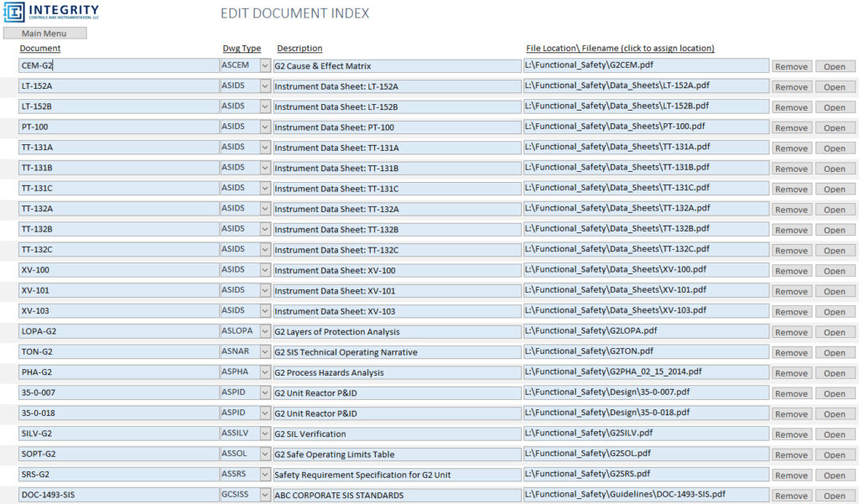Open the Main Menu
This screenshot has height=504, width=859.
coord(44,34)
